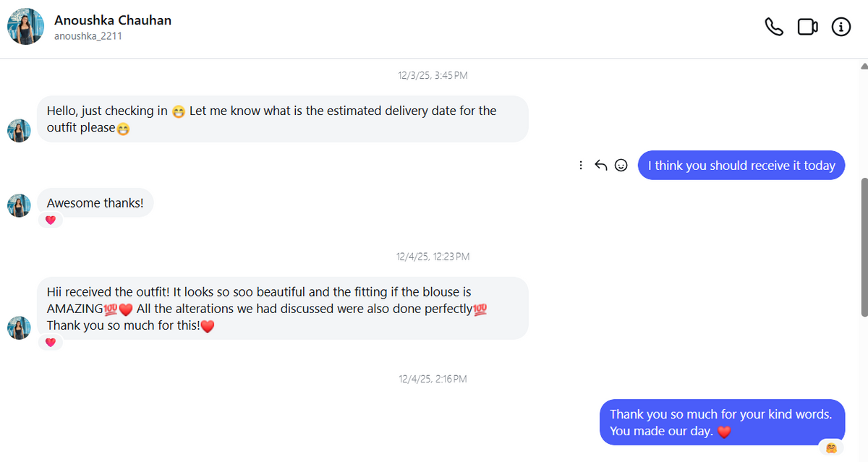Image resolution: width=868 pixels, height=462 pixels.
Task: Click avatar beside 'Awesome thanks!' message
Action: 20,205
